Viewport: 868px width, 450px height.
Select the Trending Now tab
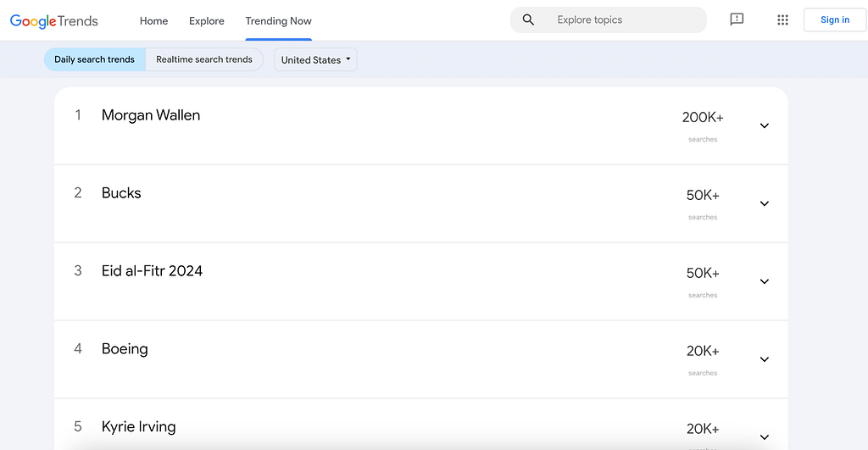278,21
